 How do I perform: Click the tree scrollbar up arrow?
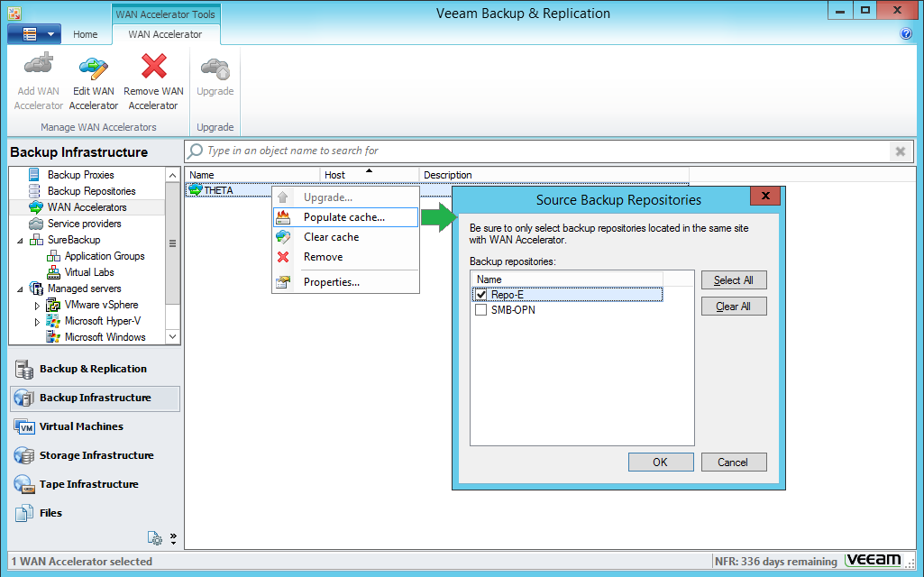(173, 175)
